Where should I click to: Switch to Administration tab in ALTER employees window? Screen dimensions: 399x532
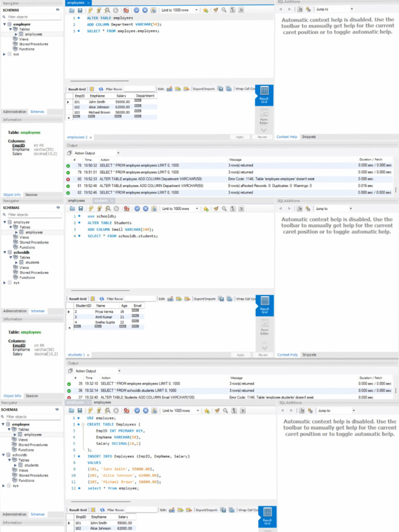15,112
